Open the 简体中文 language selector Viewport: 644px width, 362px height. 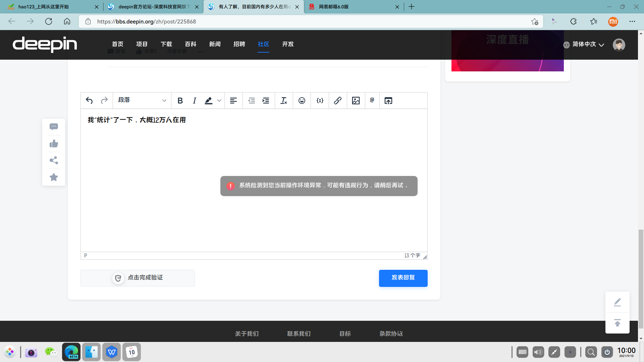[x=584, y=45]
